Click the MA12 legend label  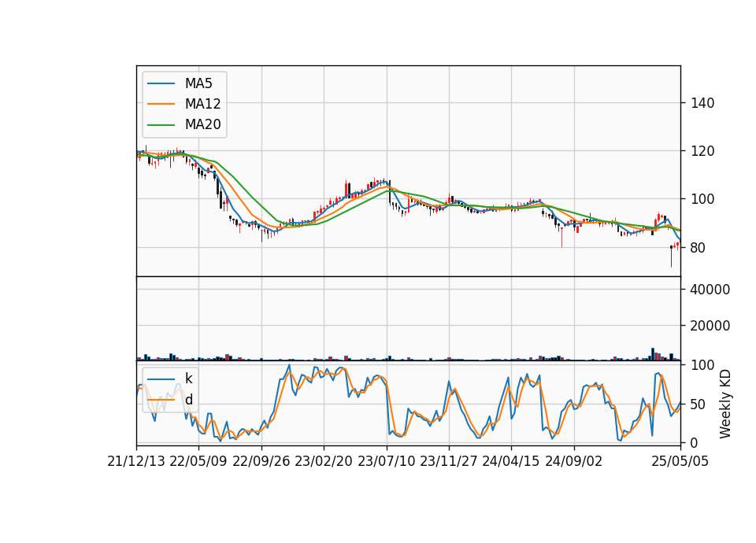(x=202, y=104)
